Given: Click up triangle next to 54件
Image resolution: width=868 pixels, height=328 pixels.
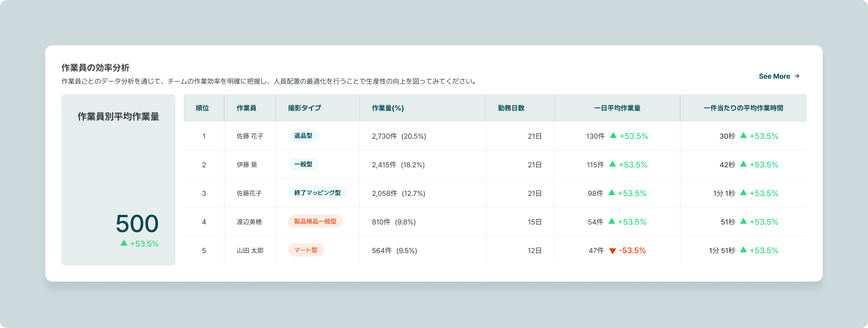Looking at the screenshot, I should coord(612,222).
